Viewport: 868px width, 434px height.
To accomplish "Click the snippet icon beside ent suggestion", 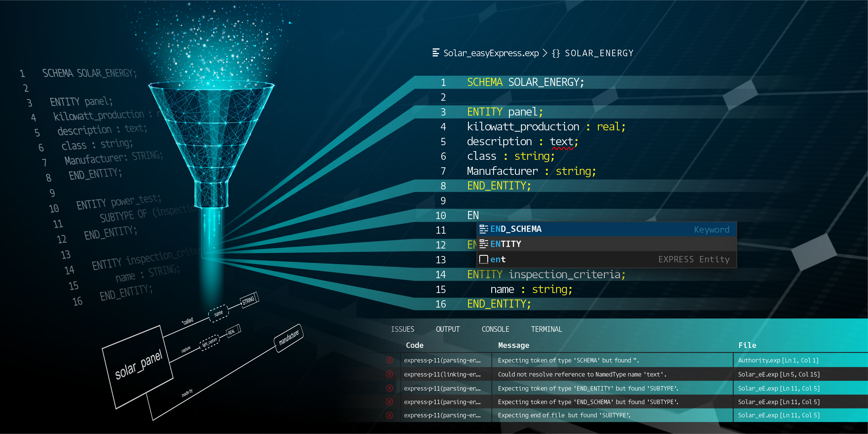I will tap(483, 259).
